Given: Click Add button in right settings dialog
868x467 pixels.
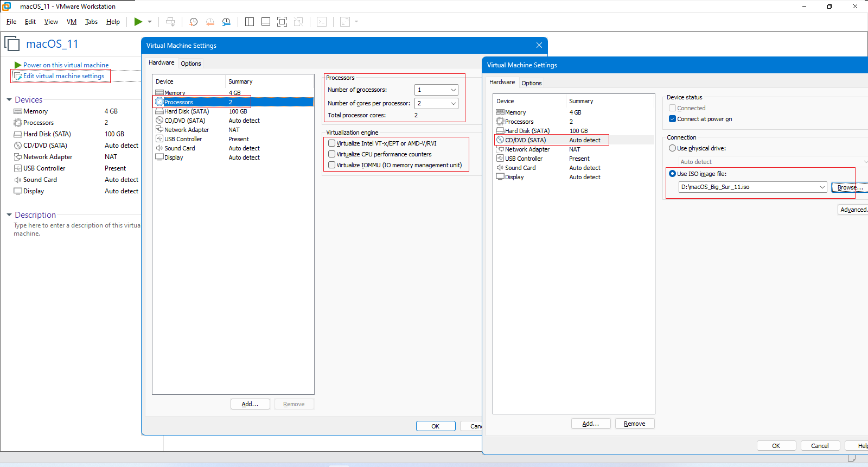Looking at the screenshot, I should 591,424.
